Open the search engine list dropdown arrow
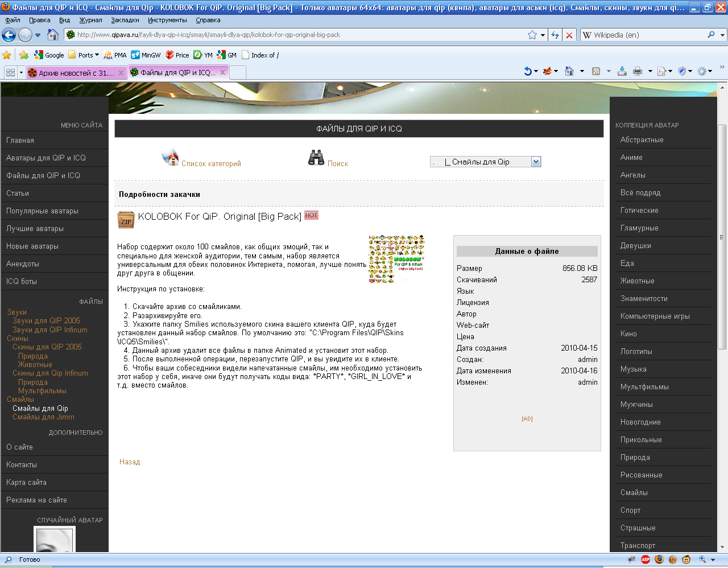The height and width of the screenshot is (568, 728). click(x=722, y=35)
